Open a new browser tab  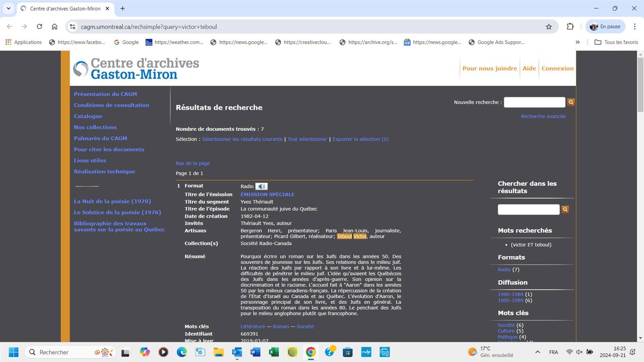pos(123,9)
